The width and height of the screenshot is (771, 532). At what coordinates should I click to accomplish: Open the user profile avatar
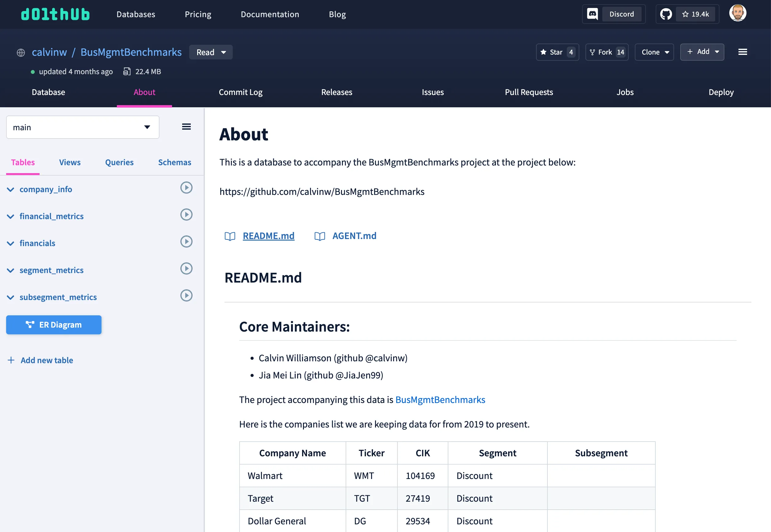(x=737, y=13)
